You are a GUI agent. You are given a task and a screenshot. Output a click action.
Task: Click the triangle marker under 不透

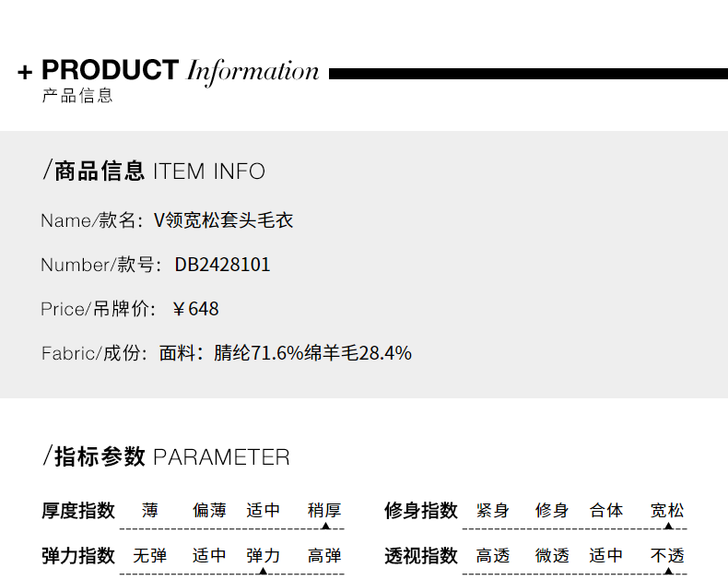[668, 571]
